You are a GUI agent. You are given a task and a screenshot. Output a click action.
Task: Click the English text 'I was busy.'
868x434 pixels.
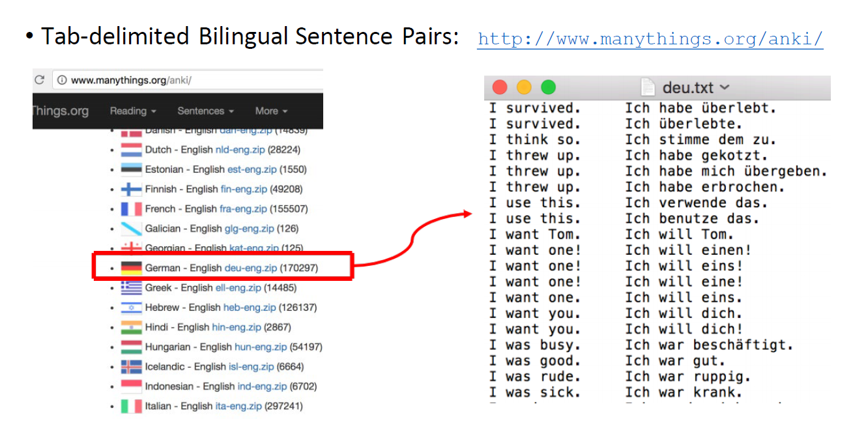535,345
